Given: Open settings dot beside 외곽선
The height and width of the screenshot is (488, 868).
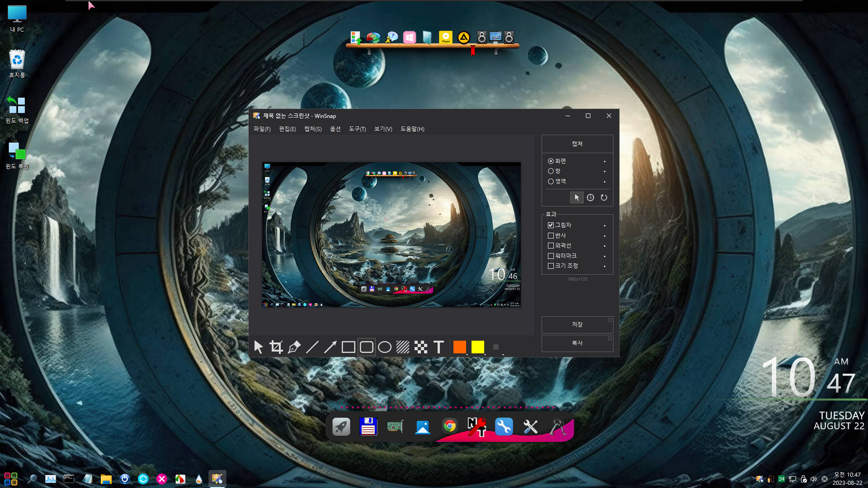Looking at the screenshot, I should click(604, 246).
